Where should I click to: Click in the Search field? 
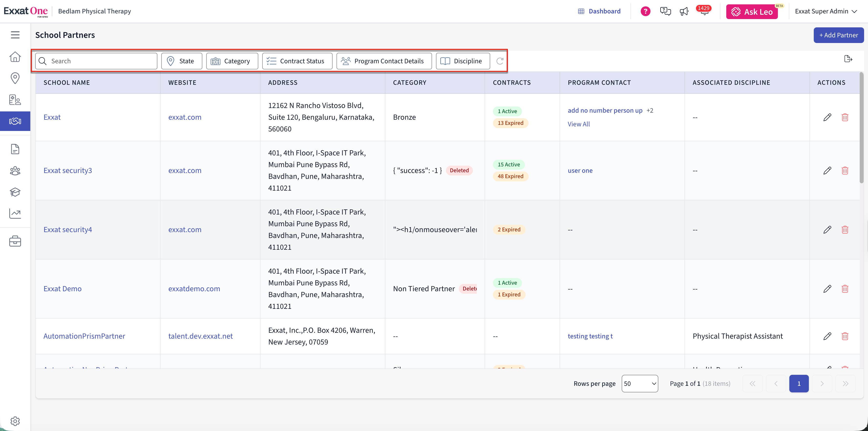[96, 61]
